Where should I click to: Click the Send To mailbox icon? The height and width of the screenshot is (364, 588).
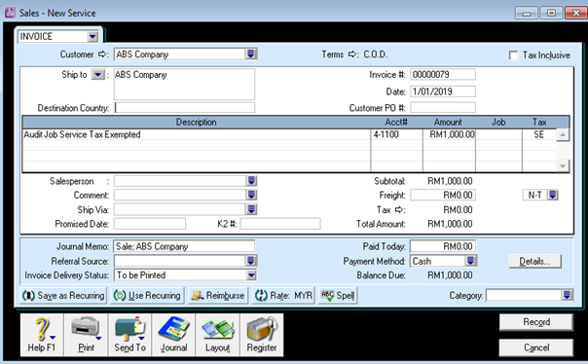click(129, 335)
